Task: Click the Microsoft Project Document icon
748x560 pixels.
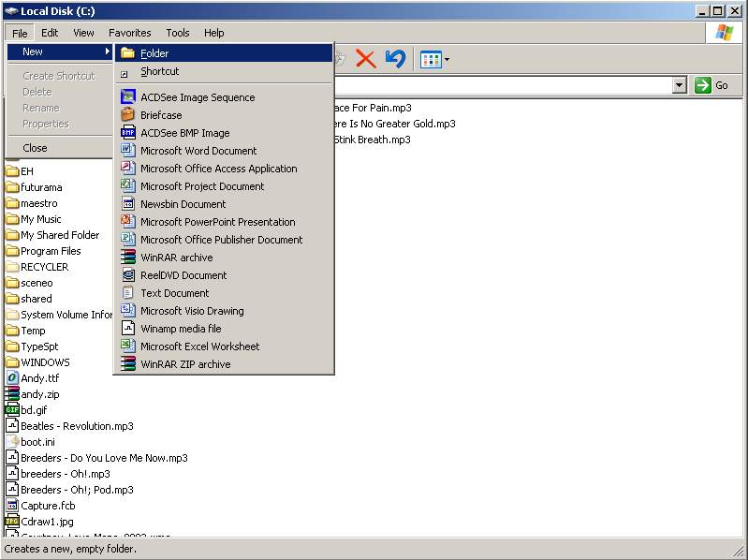Action: [x=128, y=186]
